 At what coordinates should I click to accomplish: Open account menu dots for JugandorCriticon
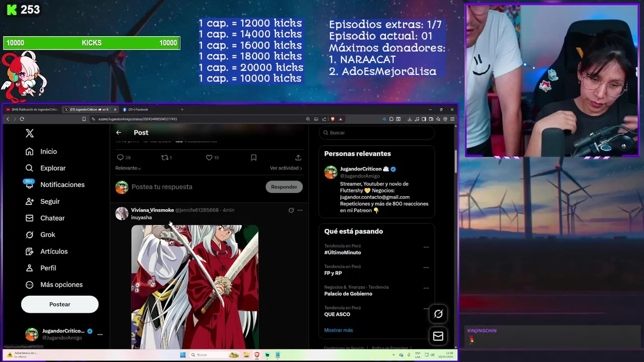[x=100, y=334]
